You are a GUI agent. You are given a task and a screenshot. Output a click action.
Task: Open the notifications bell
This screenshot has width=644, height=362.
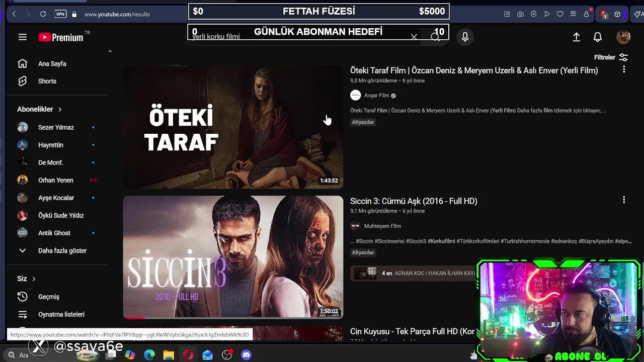(598, 37)
